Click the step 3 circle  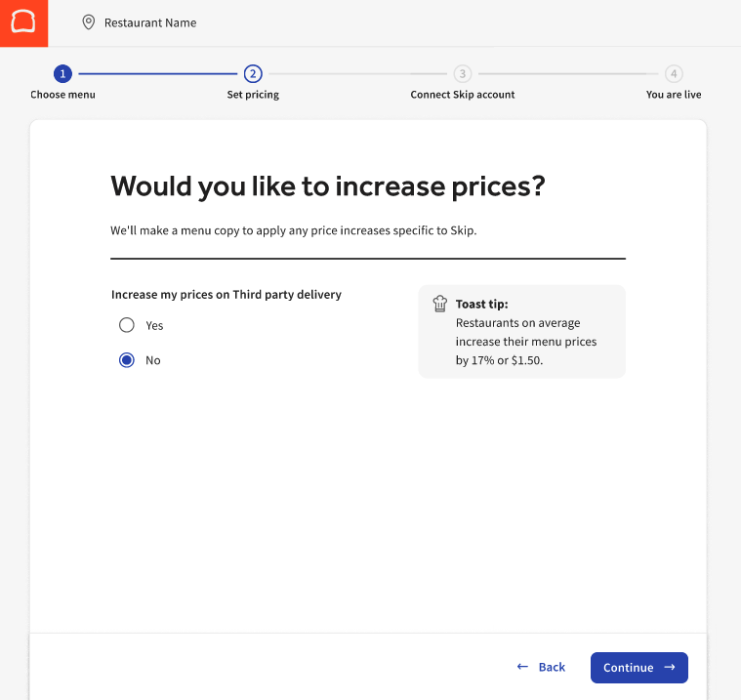tap(463, 73)
